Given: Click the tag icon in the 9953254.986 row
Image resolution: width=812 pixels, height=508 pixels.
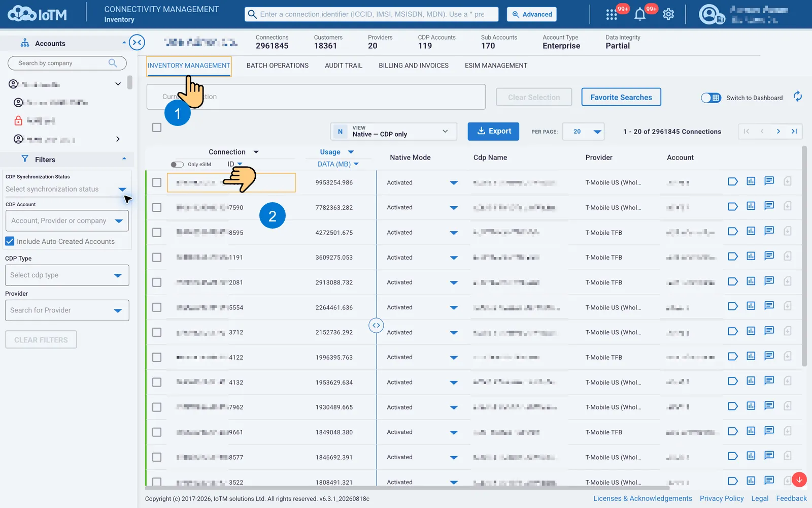Looking at the screenshot, I should coord(733,181).
